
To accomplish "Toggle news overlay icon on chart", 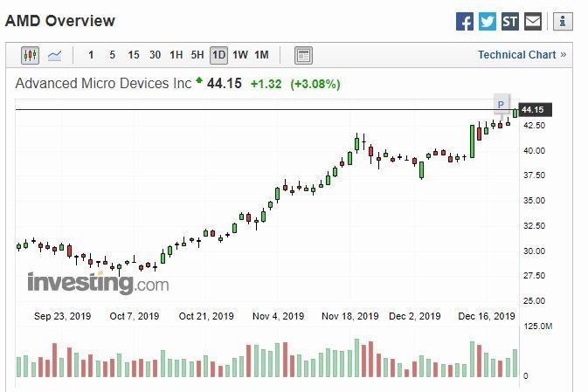I will coord(303,56).
